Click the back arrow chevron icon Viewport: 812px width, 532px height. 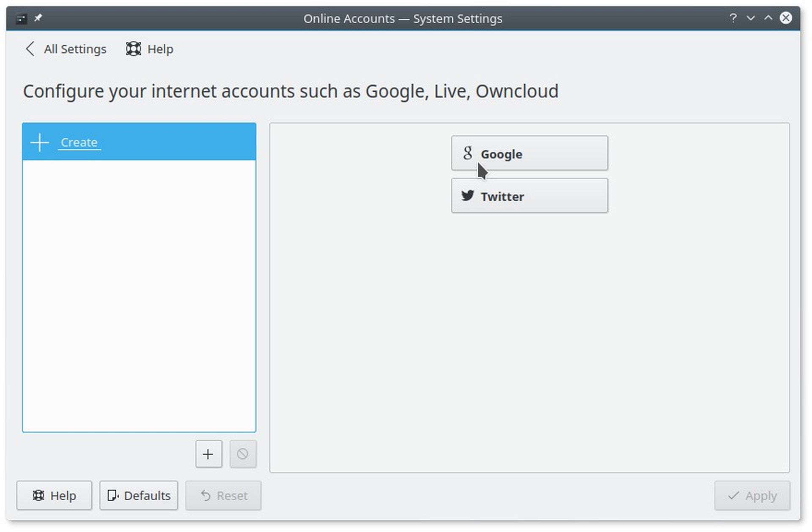pyautogui.click(x=30, y=49)
